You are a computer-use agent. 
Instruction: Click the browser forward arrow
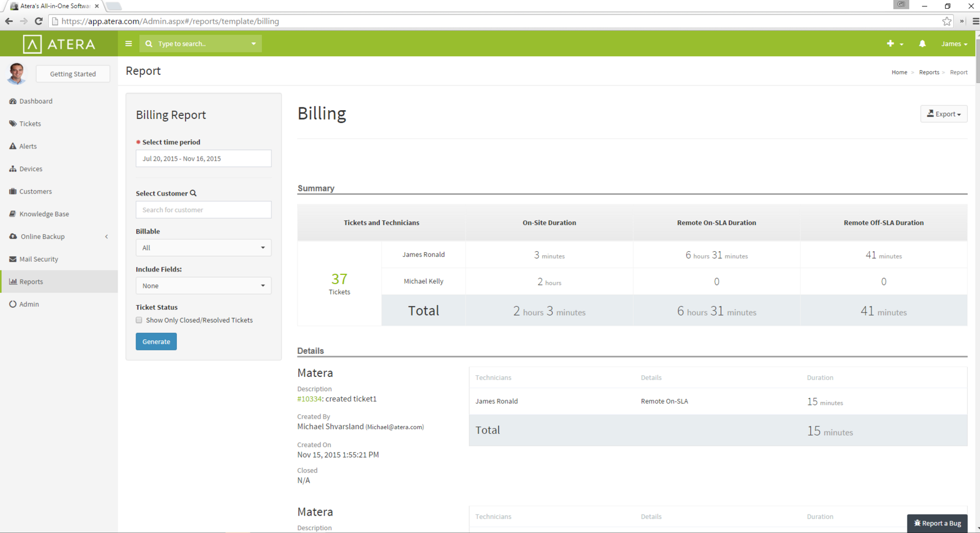click(x=24, y=21)
